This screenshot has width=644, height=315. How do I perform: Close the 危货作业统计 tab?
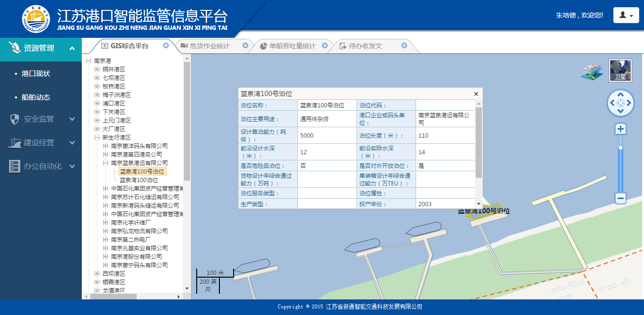tap(245, 45)
